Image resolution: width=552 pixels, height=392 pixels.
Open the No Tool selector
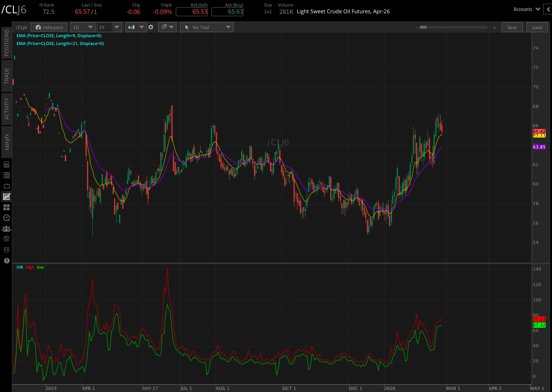tap(207, 27)
